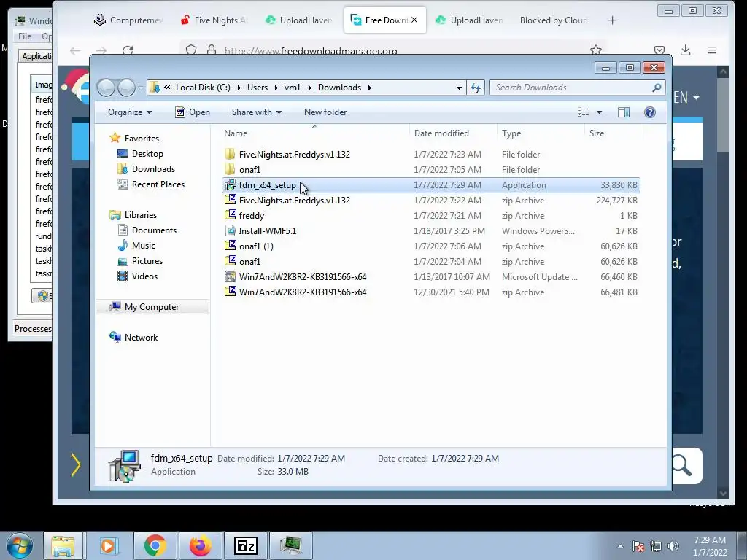Open Firefox from the taskbar
Screen dimensions: 747x560
(200, 545)
